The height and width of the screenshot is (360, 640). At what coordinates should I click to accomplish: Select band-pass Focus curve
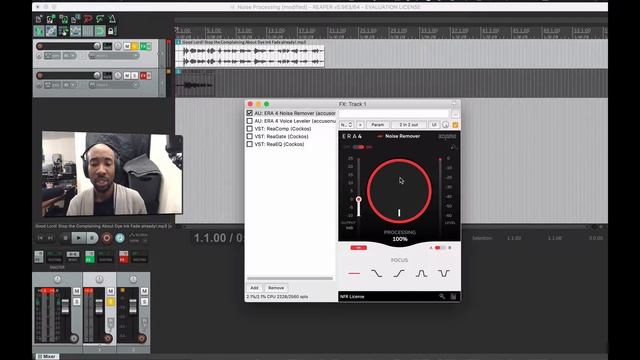tap(421, 273)
